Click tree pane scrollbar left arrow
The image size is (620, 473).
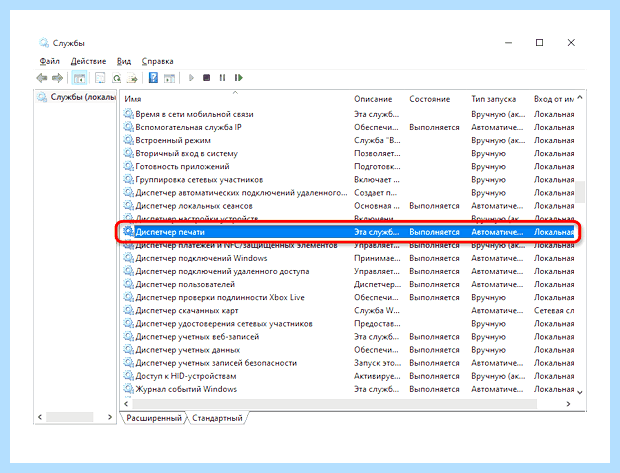click(40, 417)
